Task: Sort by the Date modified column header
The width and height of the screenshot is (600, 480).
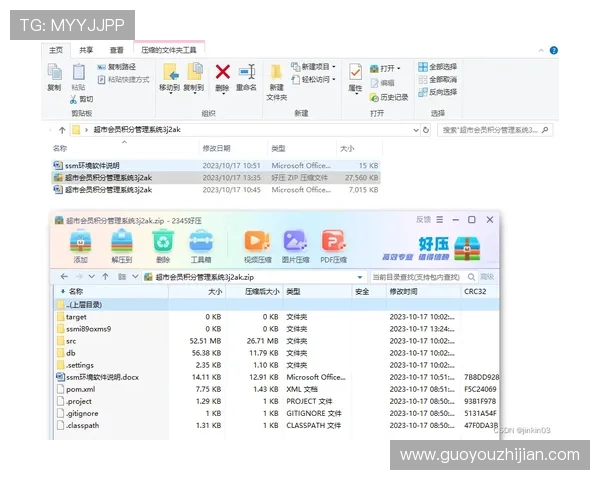Action: coord(217,149)
